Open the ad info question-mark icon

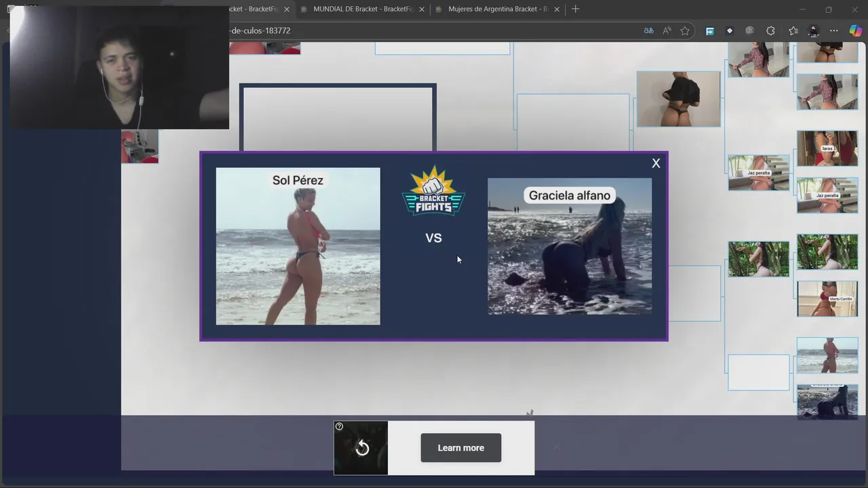339,426
